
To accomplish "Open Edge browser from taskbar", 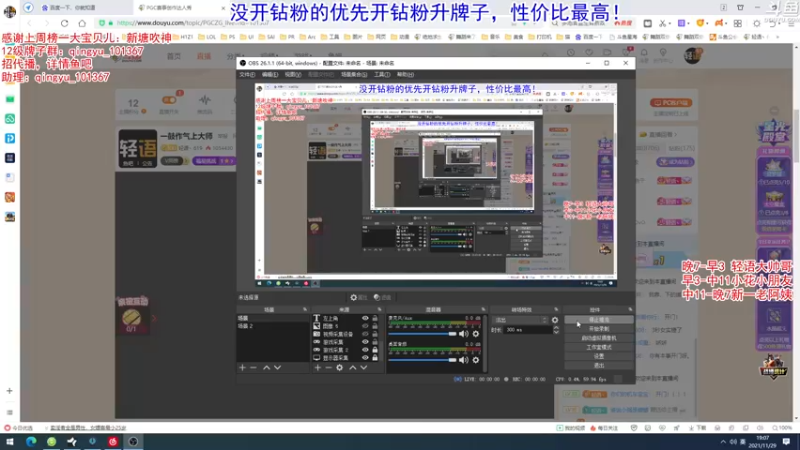I will [31, 441].
